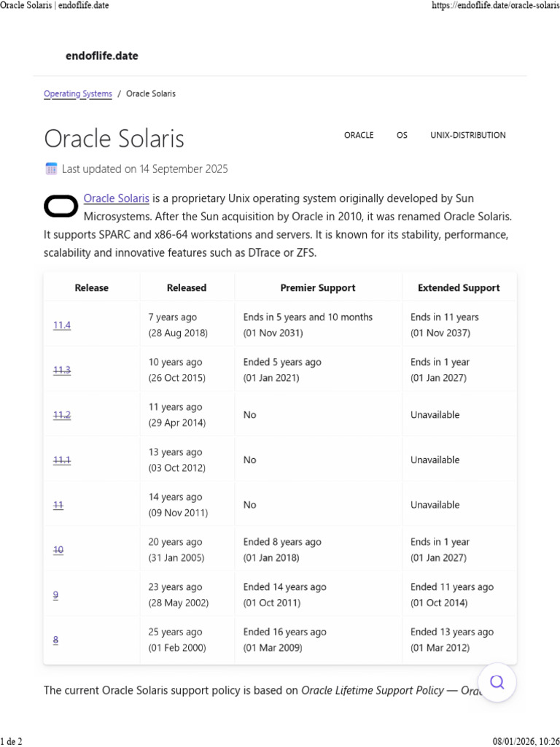Select the UNIX-DISTRIBUTION tag
The image size is (560, 747).
point(468,135)
